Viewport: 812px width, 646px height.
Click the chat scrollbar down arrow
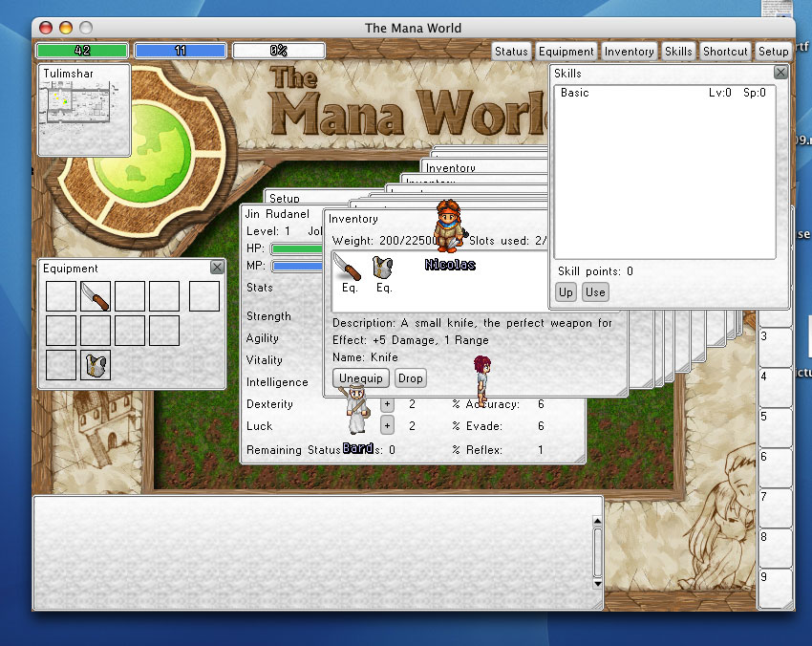[x=597, y=584]
